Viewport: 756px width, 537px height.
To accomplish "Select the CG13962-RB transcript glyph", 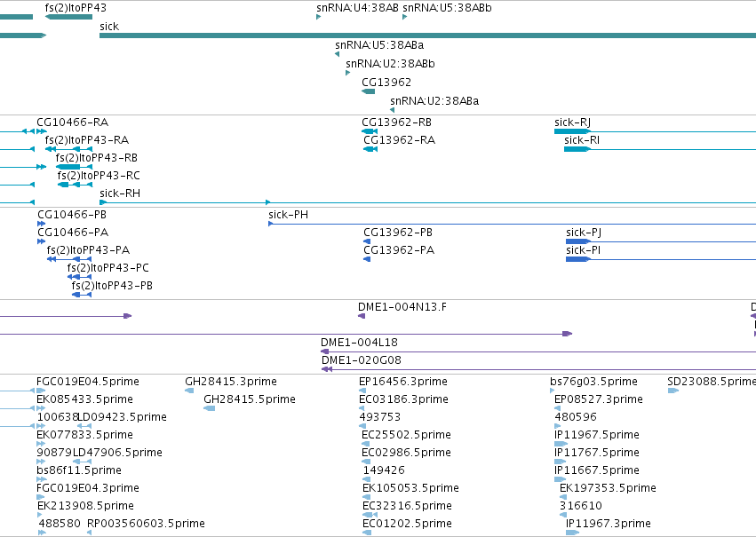I will click(x=370, y=131).
